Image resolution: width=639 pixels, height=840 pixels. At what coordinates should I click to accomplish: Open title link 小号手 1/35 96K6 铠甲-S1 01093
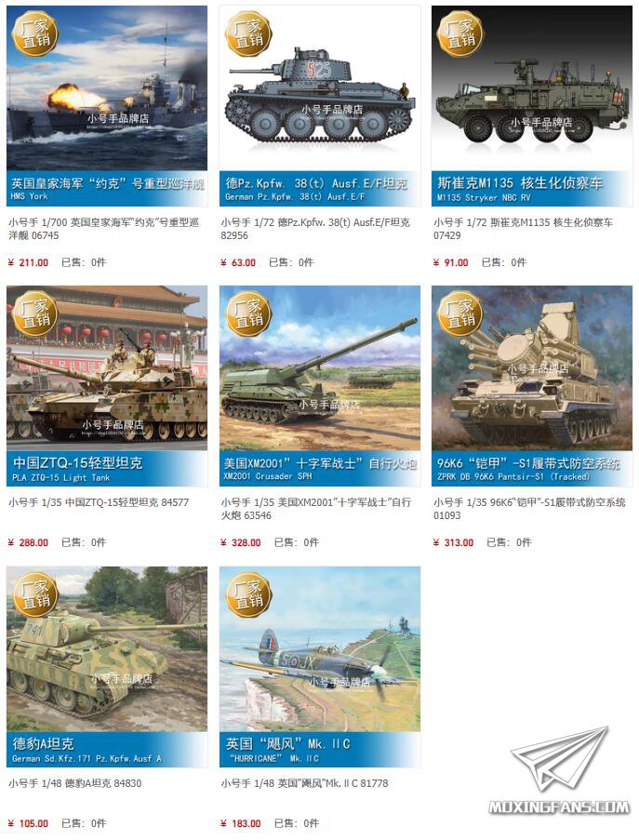pyautogui.click(x=530, y=509)
